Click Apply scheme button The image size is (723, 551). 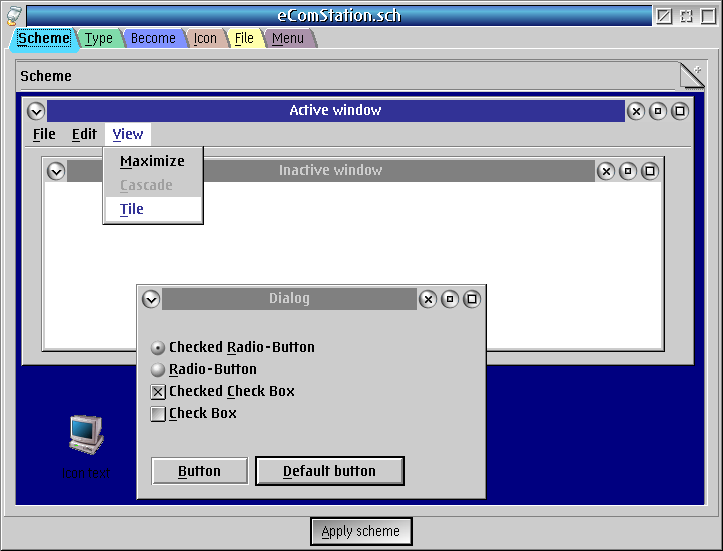pos(361,532)
